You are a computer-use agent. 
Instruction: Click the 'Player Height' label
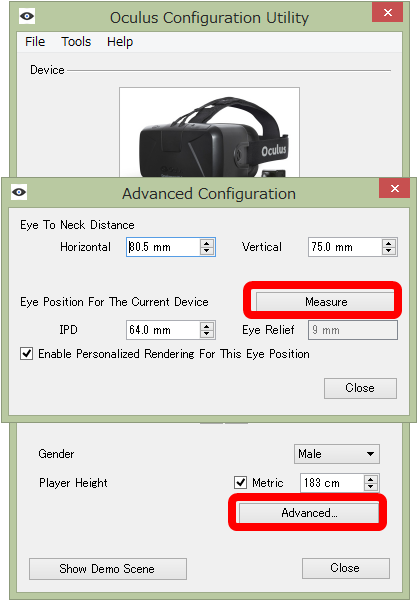pyautogui.click(x=73, y=483)
